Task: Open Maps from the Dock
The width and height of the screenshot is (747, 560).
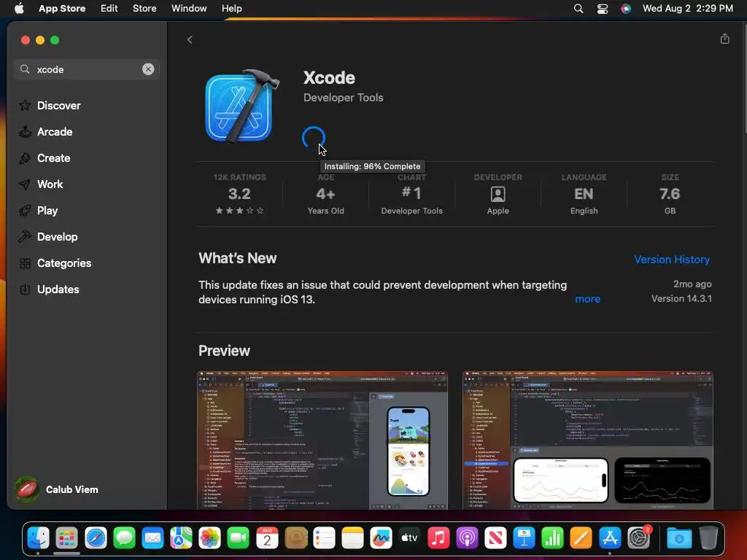Action: [181, 539]
